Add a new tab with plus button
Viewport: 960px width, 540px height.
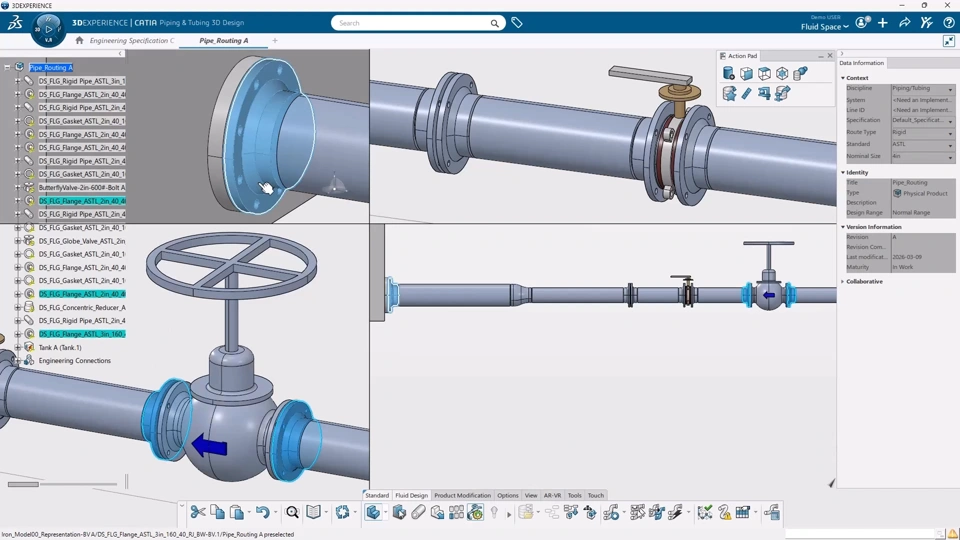coord(275,40)
